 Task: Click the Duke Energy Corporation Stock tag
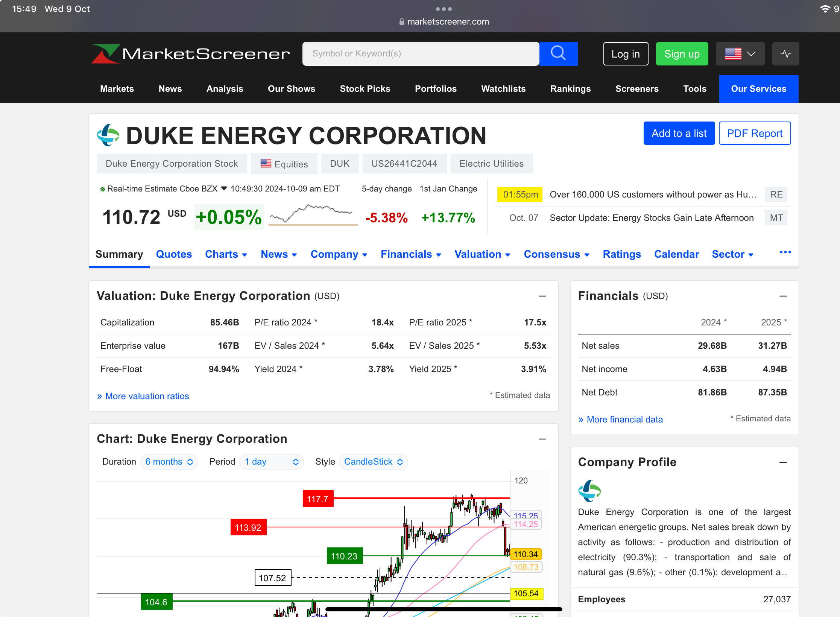(172, 164)
